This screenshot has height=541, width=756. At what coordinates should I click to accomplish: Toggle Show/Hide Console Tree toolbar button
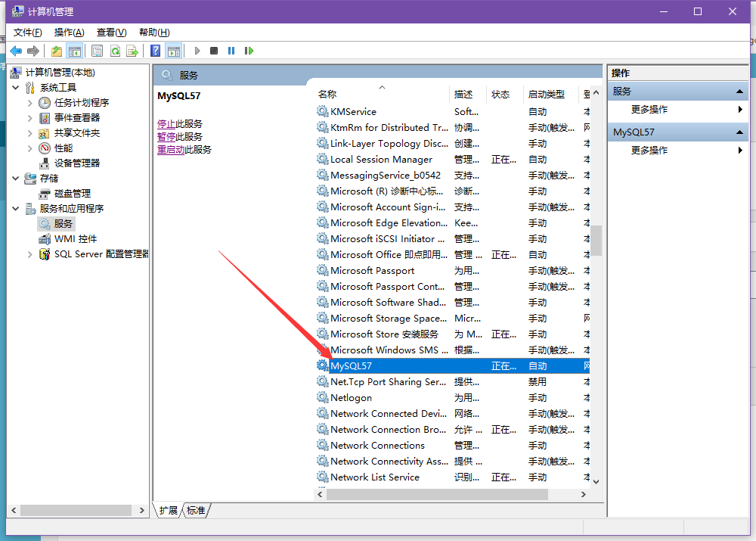click(74, 51)
